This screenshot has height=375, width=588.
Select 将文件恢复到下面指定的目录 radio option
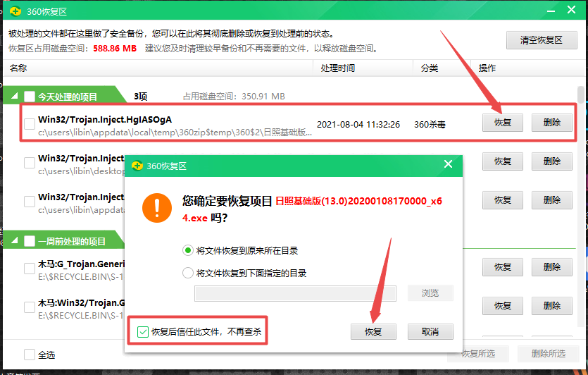pos(187,273)
